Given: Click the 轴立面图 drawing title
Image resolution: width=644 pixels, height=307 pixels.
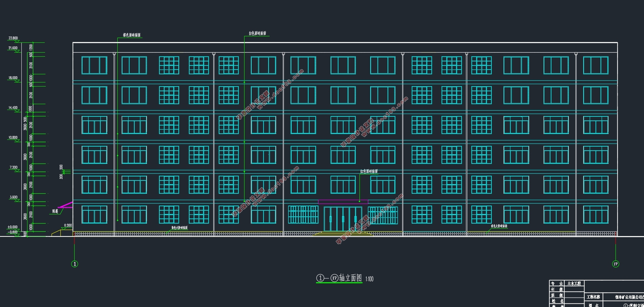Looking at the screenshot, I should (351, 278).
